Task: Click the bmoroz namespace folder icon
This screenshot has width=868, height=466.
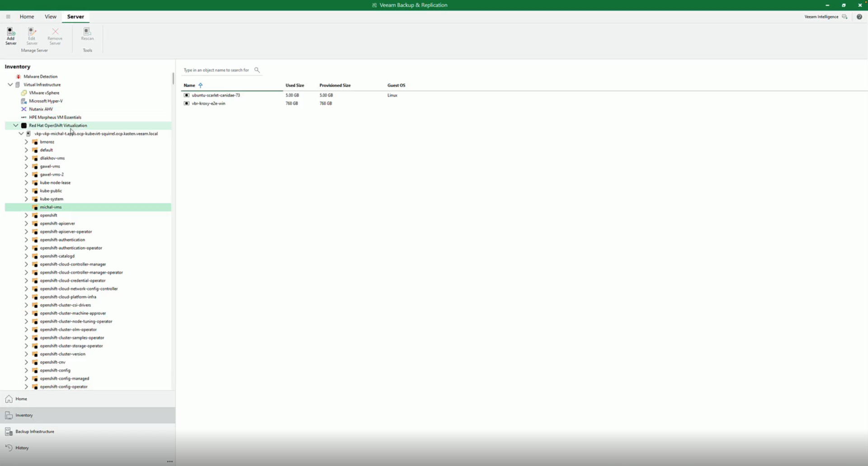Action: [35, 142]
